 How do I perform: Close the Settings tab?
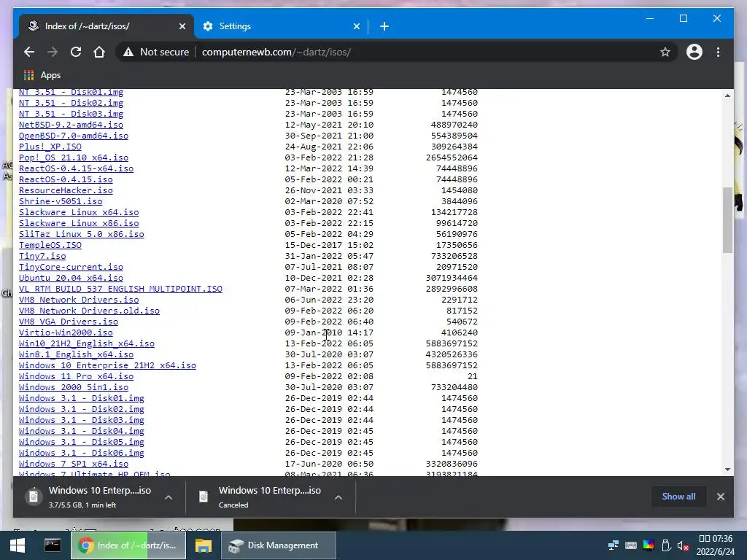point(356,27)
